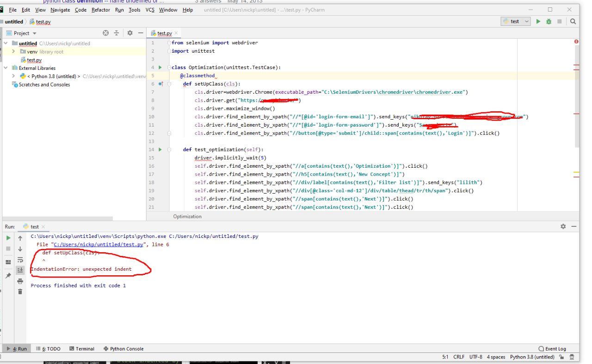
Task: Run 'test' from the main toolbar
Action: [538, 21]
